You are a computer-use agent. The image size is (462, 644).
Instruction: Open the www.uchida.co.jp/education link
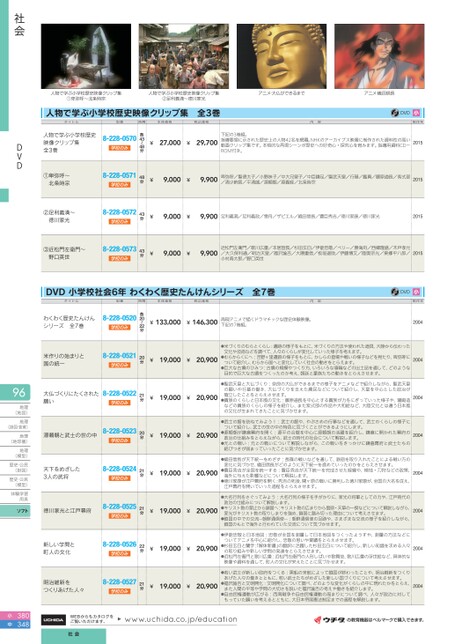[181, 619]
